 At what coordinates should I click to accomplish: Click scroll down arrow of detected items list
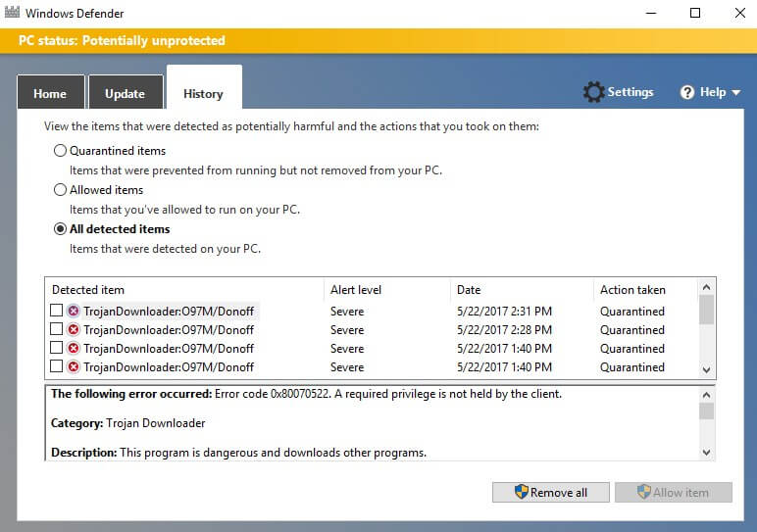(x=706, y=370)
